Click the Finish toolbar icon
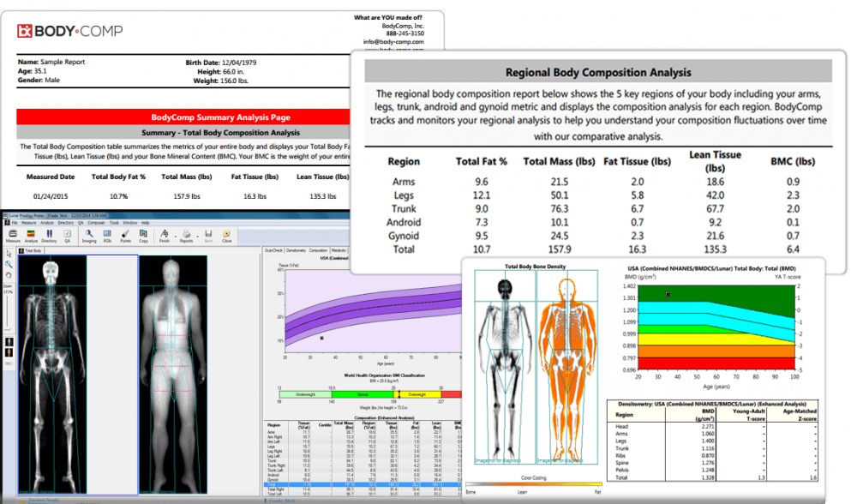 (x=164, y=235)
